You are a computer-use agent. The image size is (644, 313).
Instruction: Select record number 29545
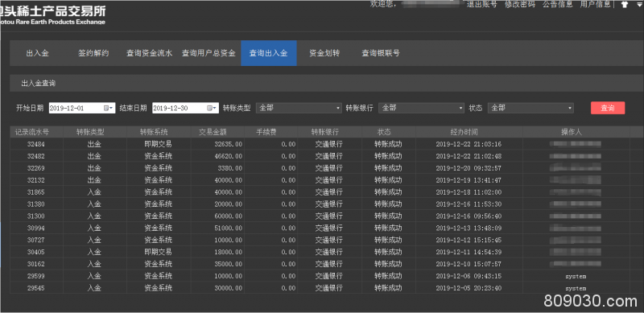point(36,288)
